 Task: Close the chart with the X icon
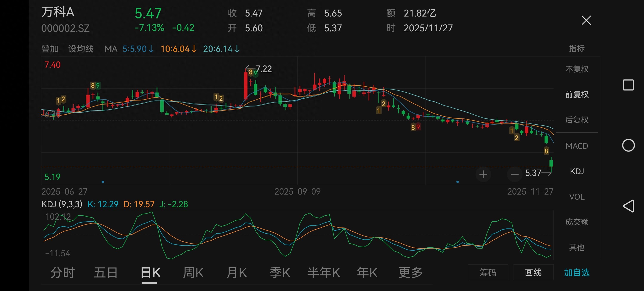pos(586,21)
